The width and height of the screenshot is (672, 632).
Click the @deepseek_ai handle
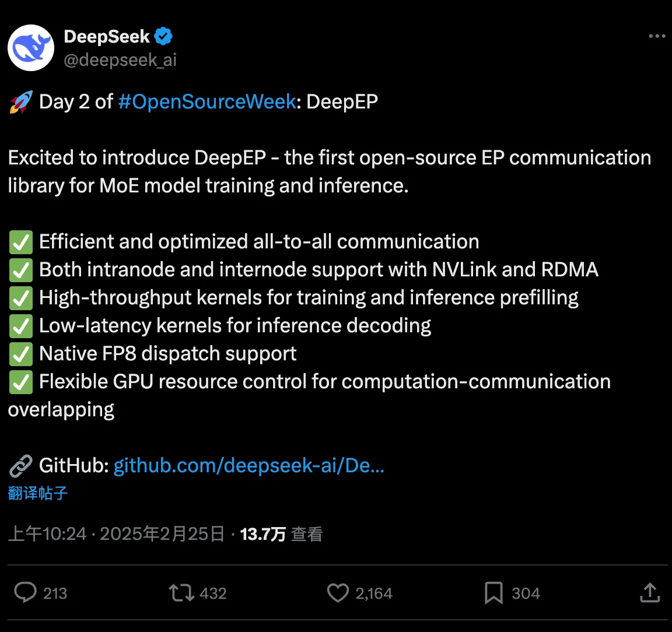[x=120, y=58]
